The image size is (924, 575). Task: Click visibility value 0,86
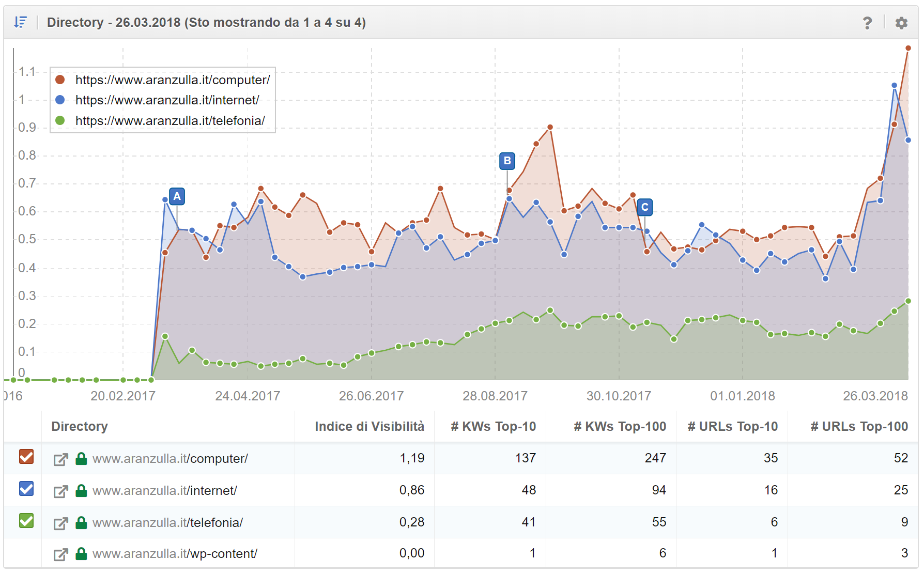pos(412,490)
